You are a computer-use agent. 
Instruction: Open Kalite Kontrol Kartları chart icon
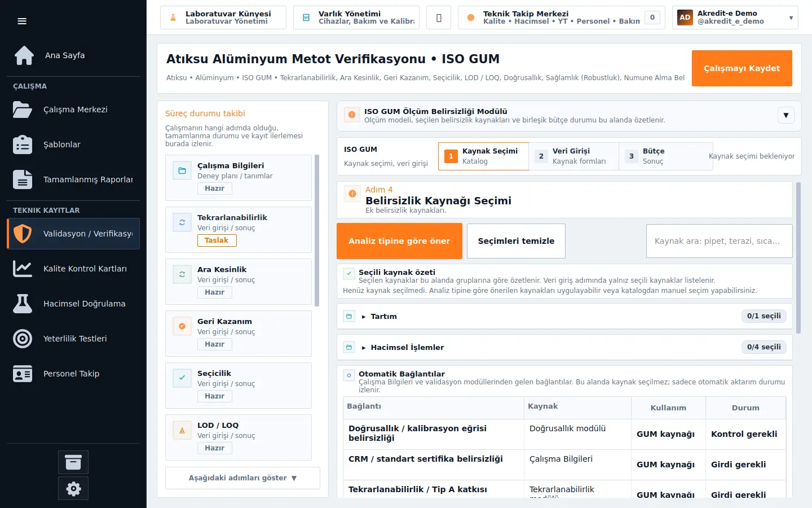[x=23, y=269]
